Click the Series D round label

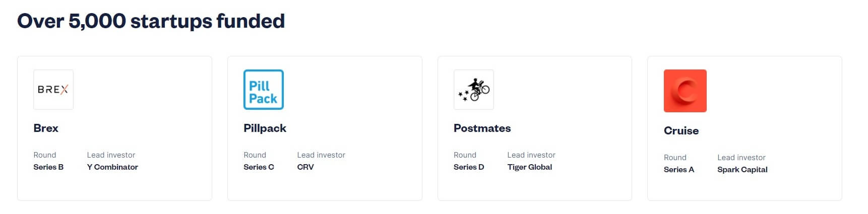click(469, 167)
